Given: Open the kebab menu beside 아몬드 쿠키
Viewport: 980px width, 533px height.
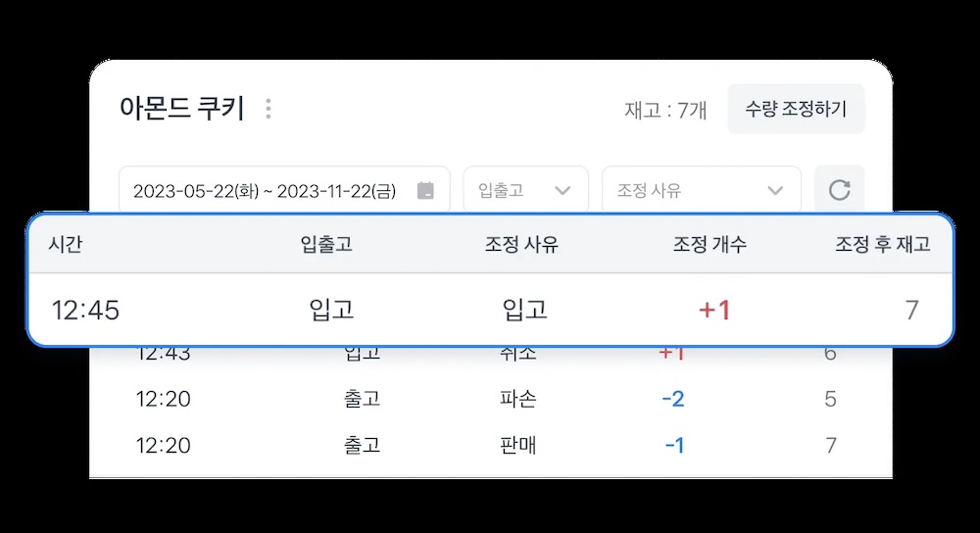Looking at the screenshot, I should (269, 109).
